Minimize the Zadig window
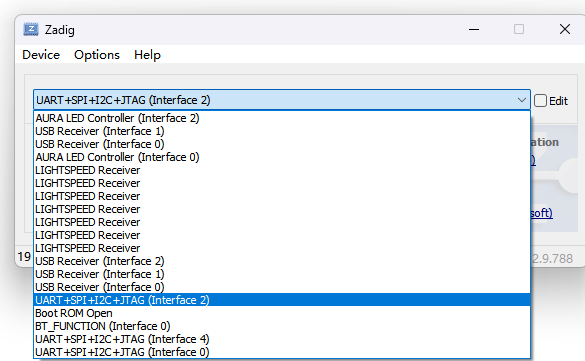The height and width of the screenshot is (361, 585). [x=474, y=29]
